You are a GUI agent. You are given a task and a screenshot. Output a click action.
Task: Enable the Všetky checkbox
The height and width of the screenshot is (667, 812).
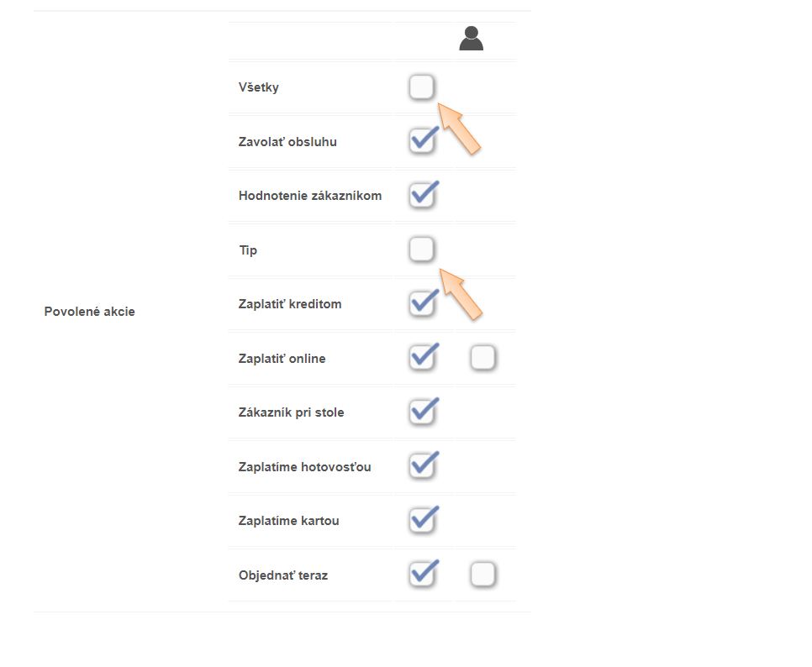[x=422, y=87]
